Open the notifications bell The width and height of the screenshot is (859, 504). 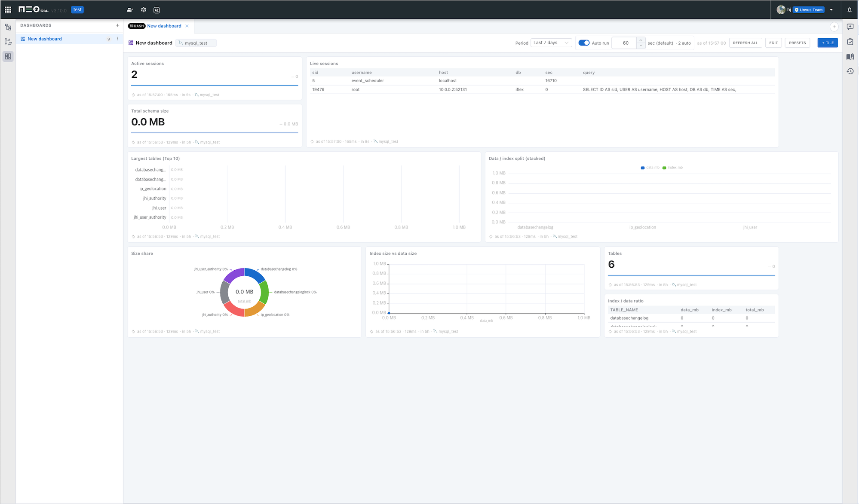coord(850,9)
